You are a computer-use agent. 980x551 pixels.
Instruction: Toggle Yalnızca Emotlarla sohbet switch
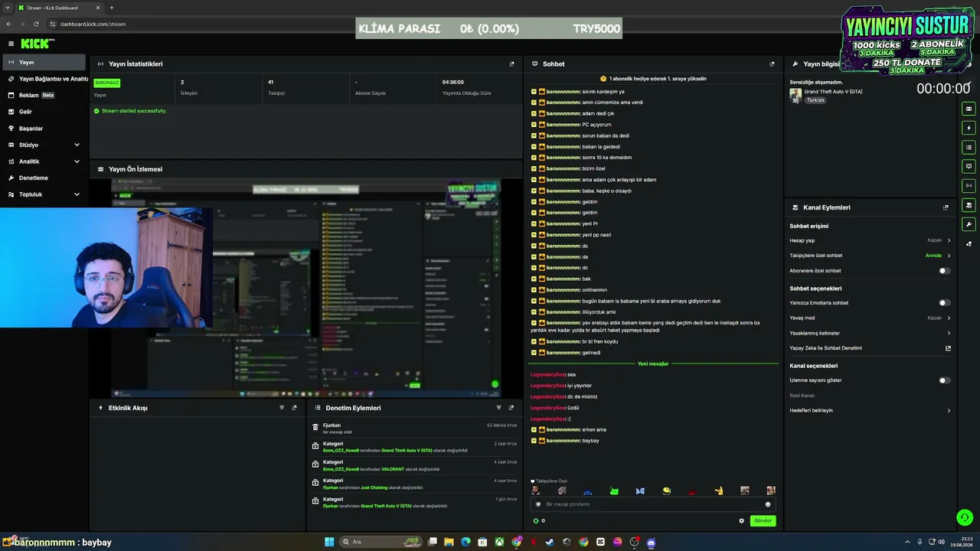coord(945,303)
